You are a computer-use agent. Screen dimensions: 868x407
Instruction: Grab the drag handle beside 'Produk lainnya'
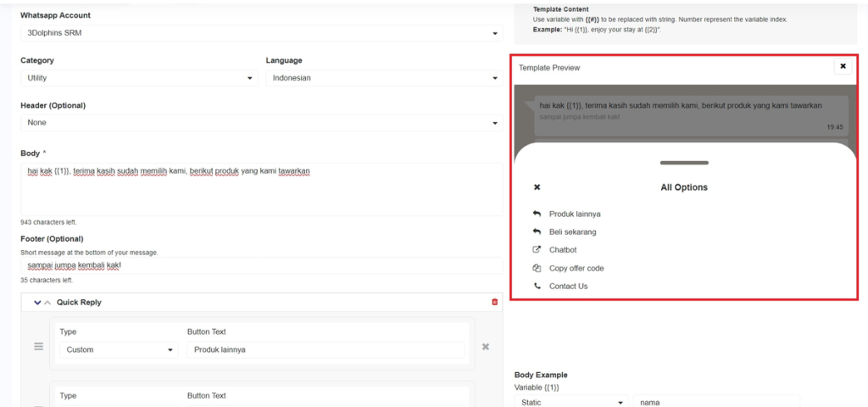[38, 347]
